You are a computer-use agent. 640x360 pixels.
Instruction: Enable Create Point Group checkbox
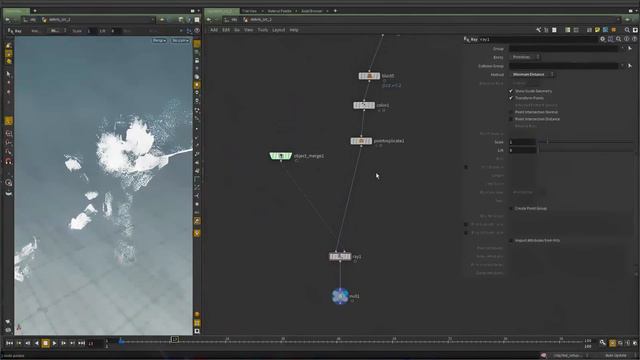click(511, 208)
